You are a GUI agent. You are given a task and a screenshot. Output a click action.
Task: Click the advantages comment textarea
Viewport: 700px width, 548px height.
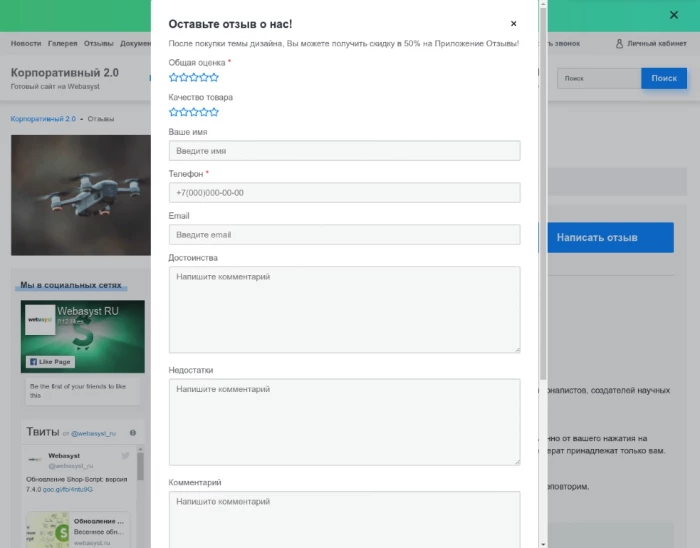point(344,309)
